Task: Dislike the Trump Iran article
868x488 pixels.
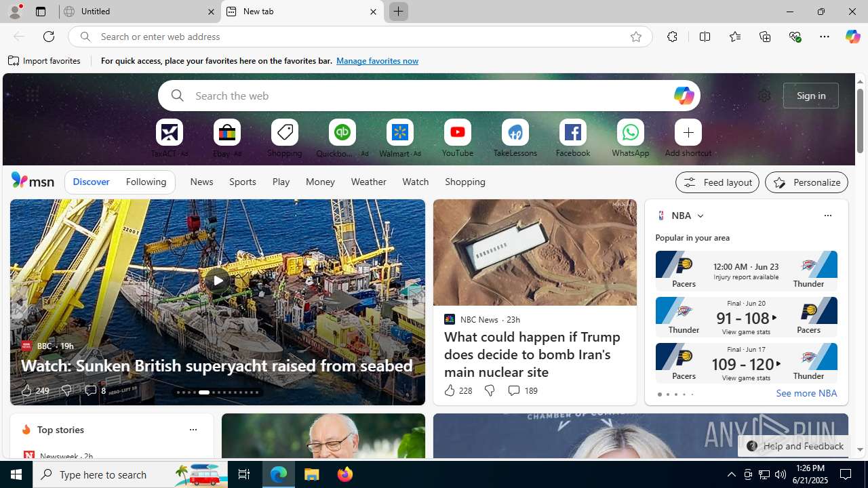Action: click(489, 390)
